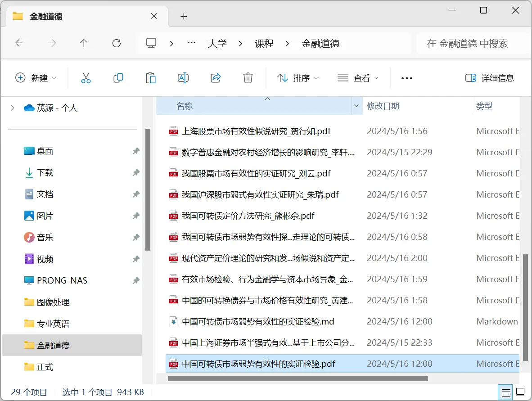Open the 专业英语 folder in sidebar
The image size is (532, 401).
click(53, 324)
